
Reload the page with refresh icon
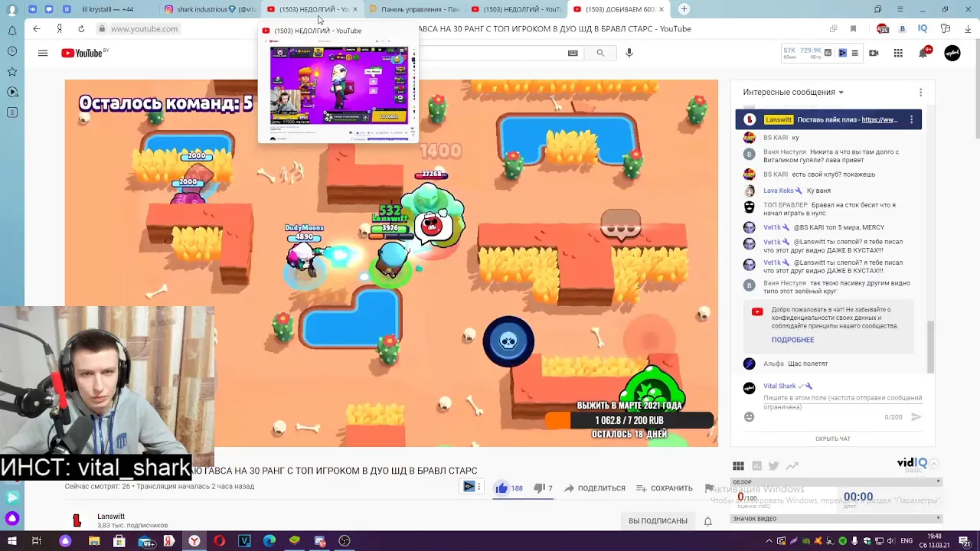point(81,28)
